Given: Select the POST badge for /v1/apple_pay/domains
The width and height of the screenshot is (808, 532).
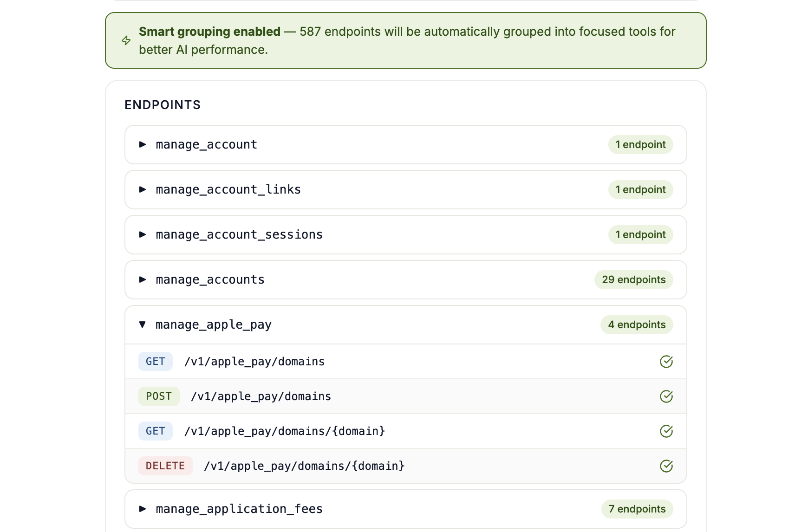Looking at the screenshot, I should pyautogui.click(x=159, y=396).
